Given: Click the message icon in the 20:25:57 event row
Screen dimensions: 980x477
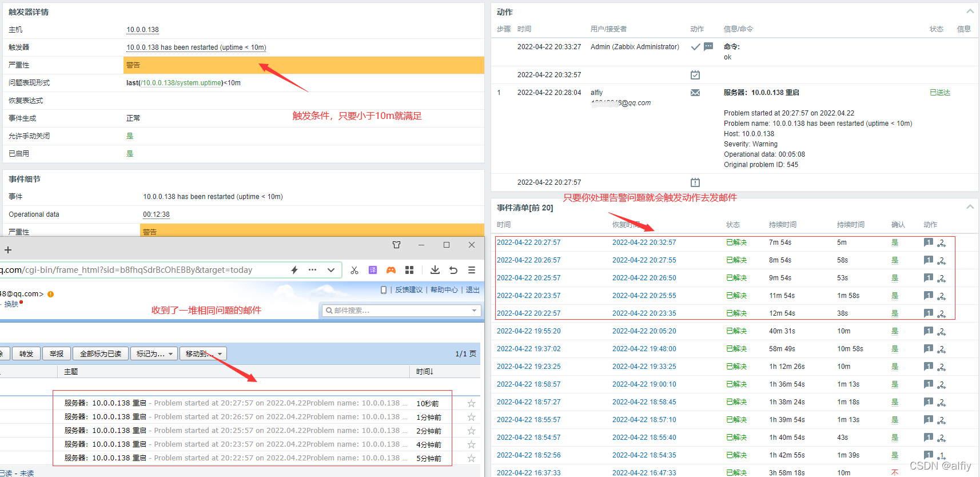Looking at the screenshot, I should pyautogui.click(x=928, y=278).
